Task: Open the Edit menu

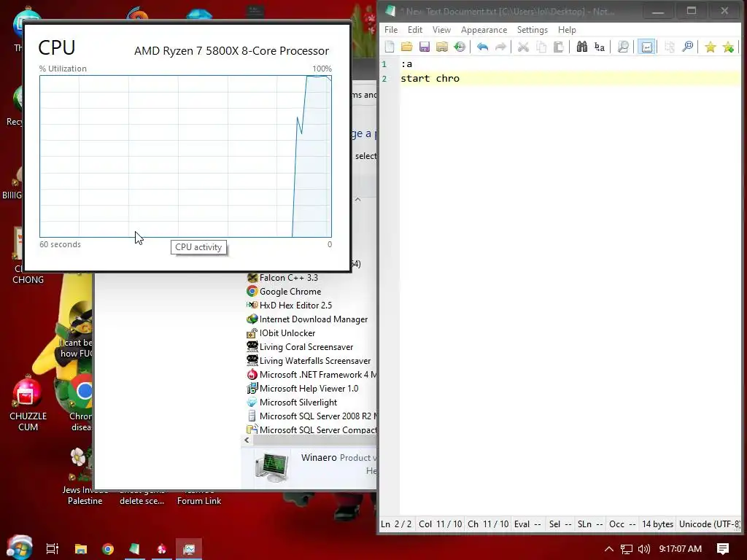Action: pos(415,29)
